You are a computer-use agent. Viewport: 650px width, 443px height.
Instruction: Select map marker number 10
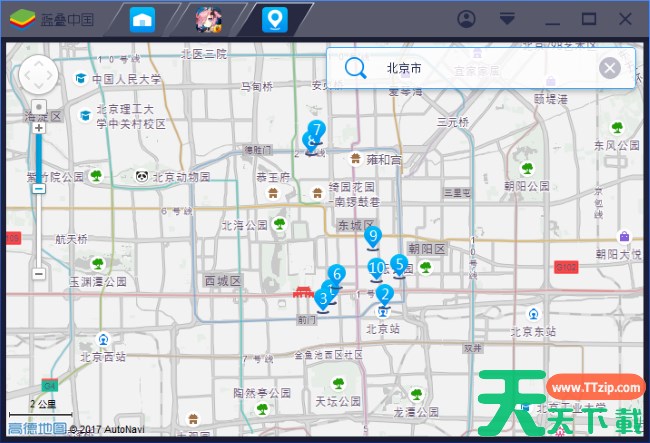[376, 269]
